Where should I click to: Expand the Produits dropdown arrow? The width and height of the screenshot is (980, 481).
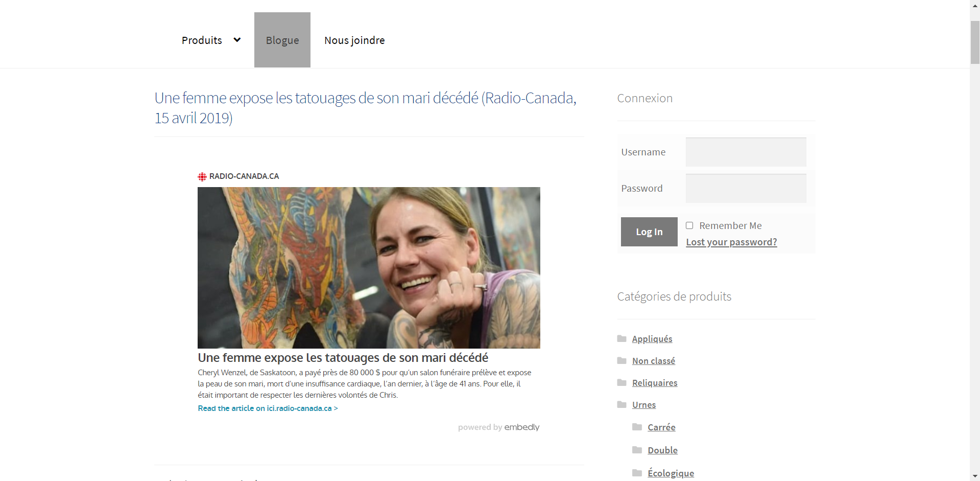tap(237, 40)
